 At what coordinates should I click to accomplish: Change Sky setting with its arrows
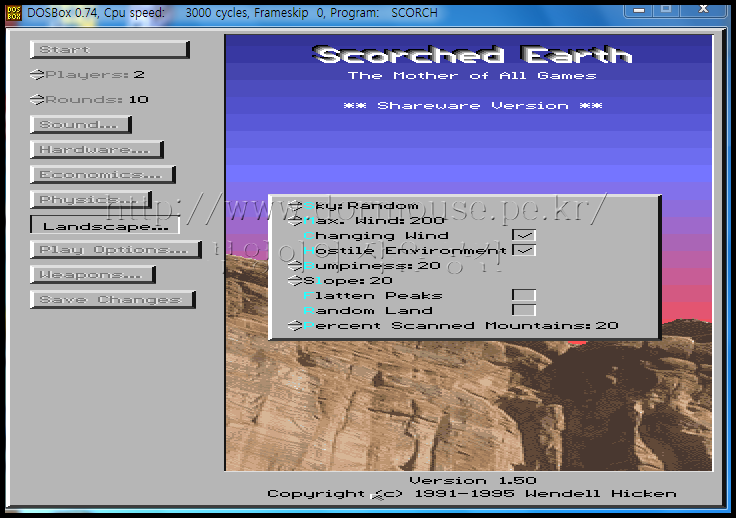[x=295, y=206]
